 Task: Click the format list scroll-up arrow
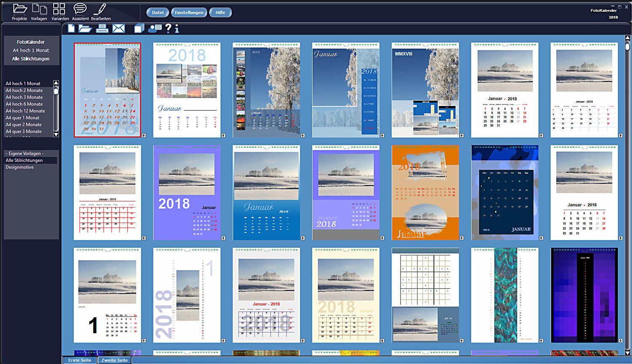56,83
